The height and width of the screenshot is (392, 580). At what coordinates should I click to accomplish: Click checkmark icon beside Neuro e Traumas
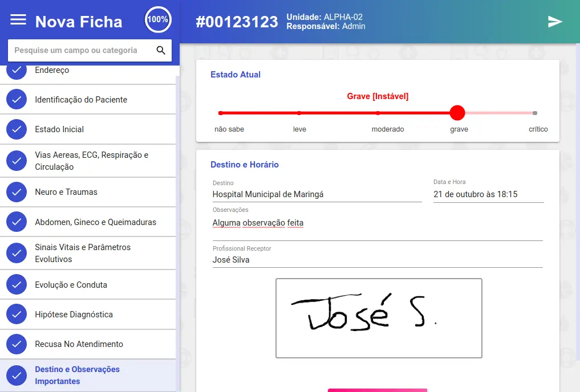[x=17, y=193]
